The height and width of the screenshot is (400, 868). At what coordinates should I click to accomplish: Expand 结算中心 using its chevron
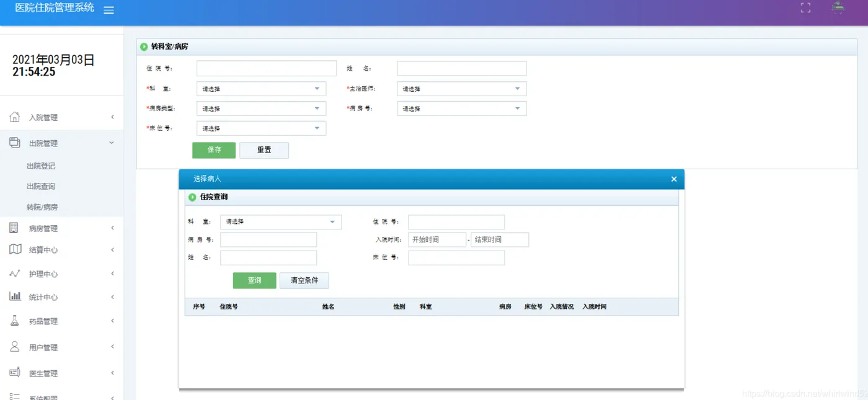[112, 250]
